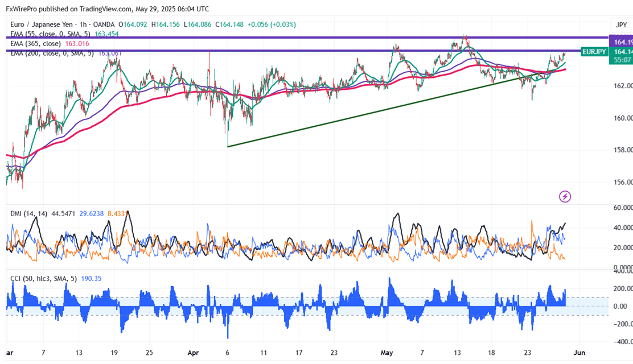Click the Apr label on time axis

coord(193,353)
